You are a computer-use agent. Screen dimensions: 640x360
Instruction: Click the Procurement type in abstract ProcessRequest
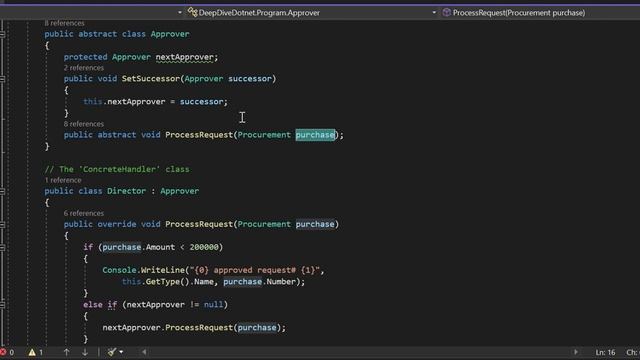(264, 135)
